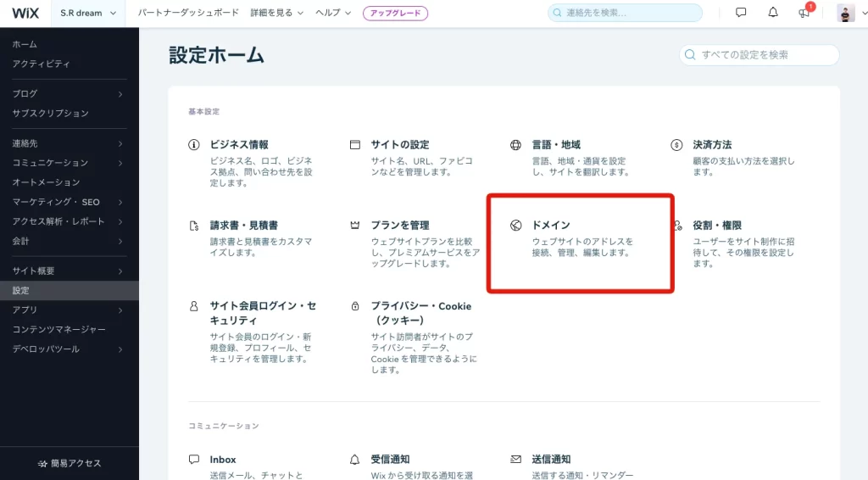Open the 受信通知 settings title

click(390, 459)
